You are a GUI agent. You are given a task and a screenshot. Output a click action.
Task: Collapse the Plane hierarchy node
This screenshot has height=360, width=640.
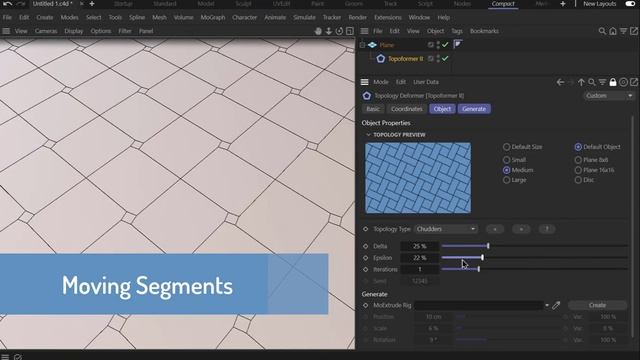pyautogui.click(x=362, y=45)
